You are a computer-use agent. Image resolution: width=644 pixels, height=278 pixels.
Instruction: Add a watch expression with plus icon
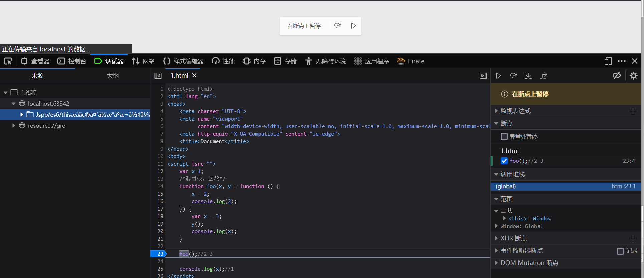click(x=633, y=111)
